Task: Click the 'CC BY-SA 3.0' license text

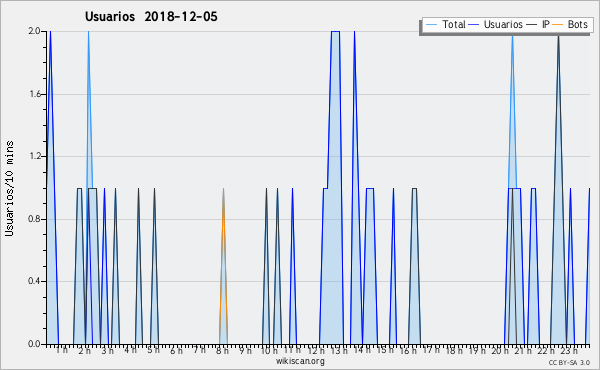Action: tap(569, 362)
